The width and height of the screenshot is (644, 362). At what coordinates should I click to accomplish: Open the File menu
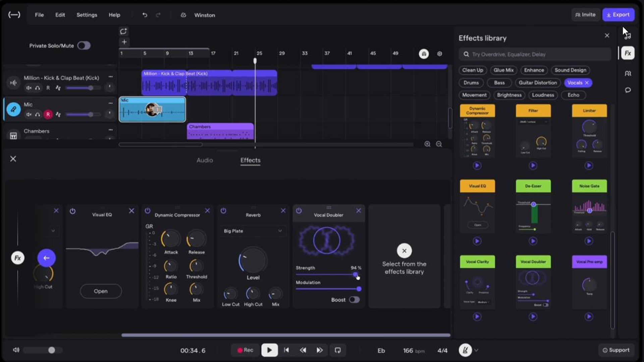pyautogui.click(x=39, y=15)
